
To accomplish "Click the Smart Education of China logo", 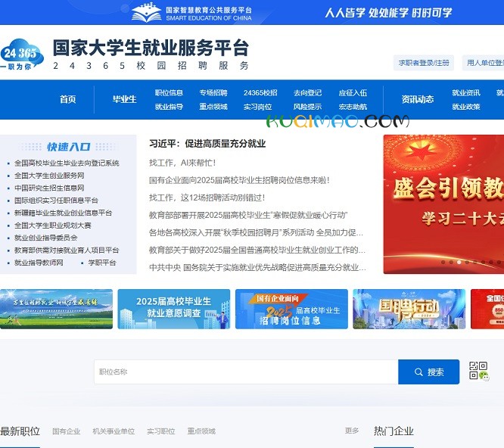I will (191, 13).
